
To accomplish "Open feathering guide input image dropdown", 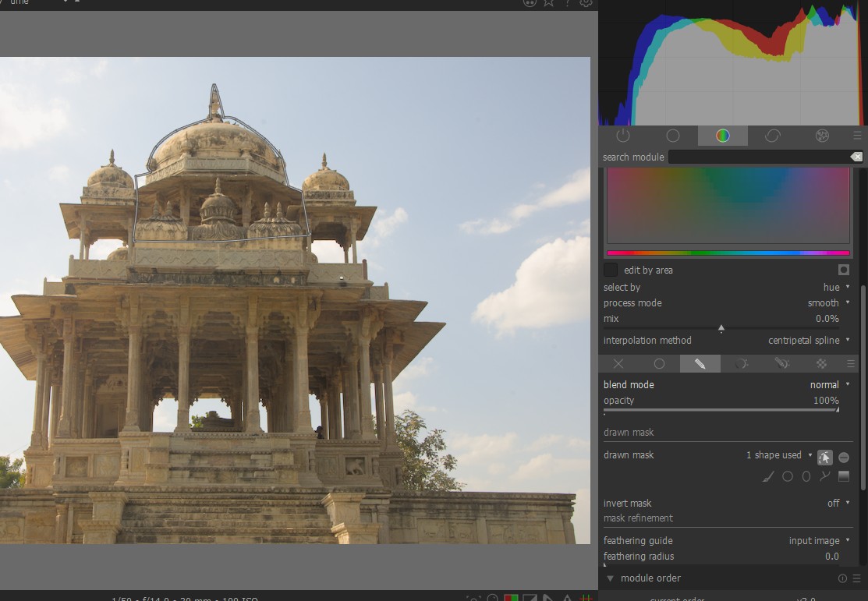I will [727, 541].
